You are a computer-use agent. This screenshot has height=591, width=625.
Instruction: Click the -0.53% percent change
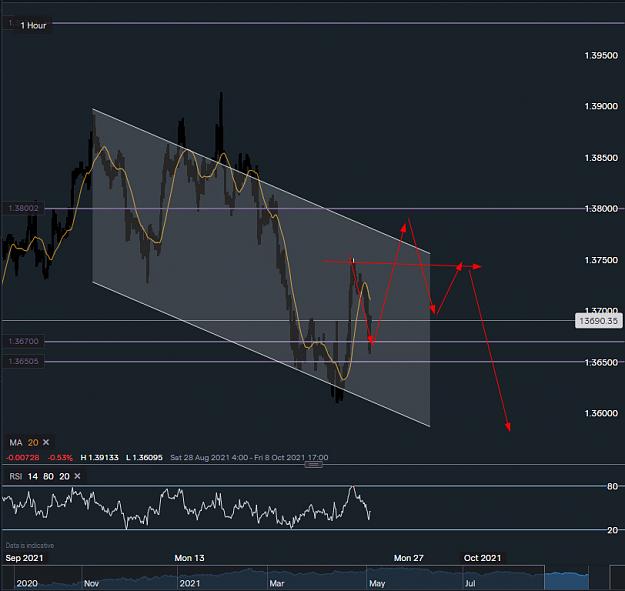(60, 457)
